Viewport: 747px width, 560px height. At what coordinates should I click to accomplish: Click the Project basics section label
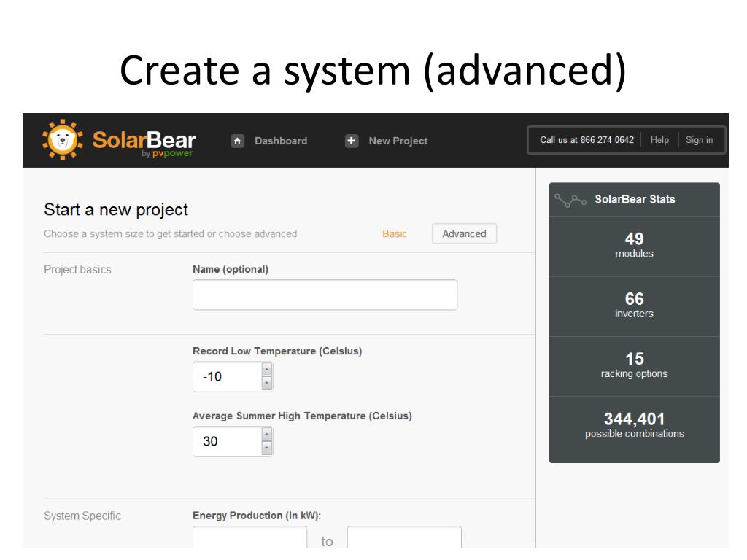(x=77, y=270)
